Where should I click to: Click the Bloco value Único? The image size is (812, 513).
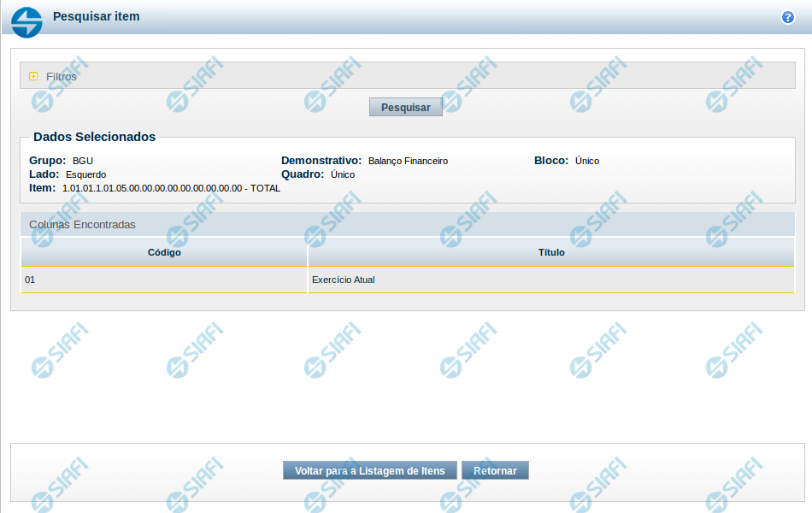(587, 161)
